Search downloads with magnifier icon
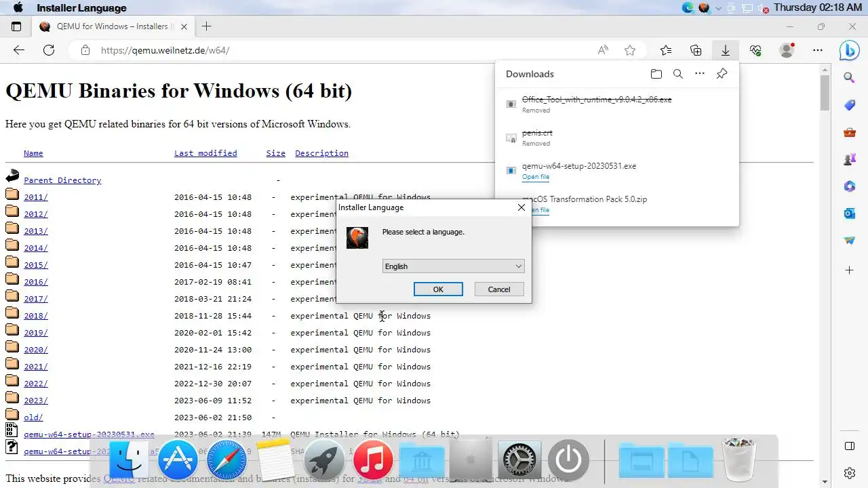This screenshot has width=868, height=488. click(677, 74)
